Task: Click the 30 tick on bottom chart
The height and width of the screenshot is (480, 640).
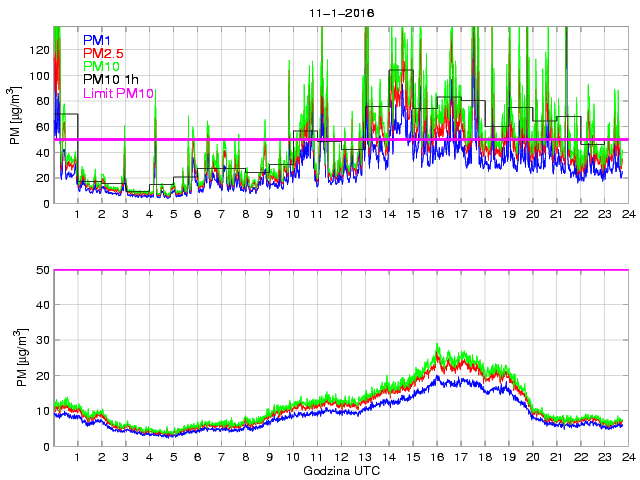Action: (43, 340)
